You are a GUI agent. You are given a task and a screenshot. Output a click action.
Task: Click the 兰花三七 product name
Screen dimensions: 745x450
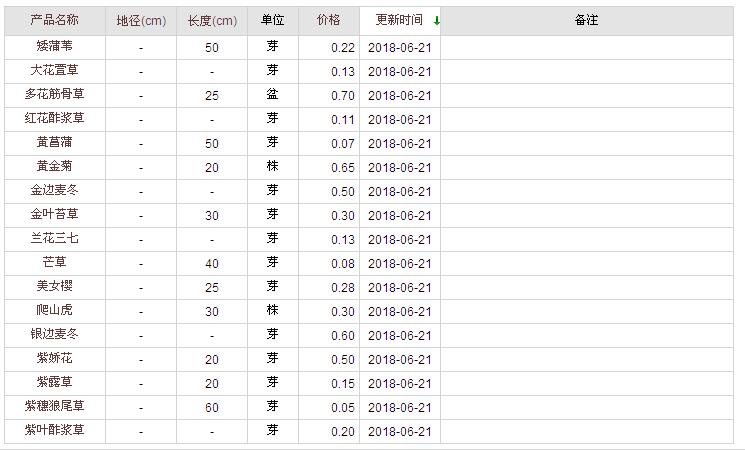click(x=54, y=239)
